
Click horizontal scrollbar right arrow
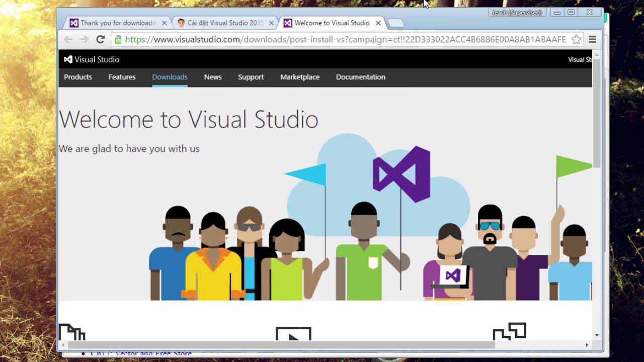coord(587,345)
